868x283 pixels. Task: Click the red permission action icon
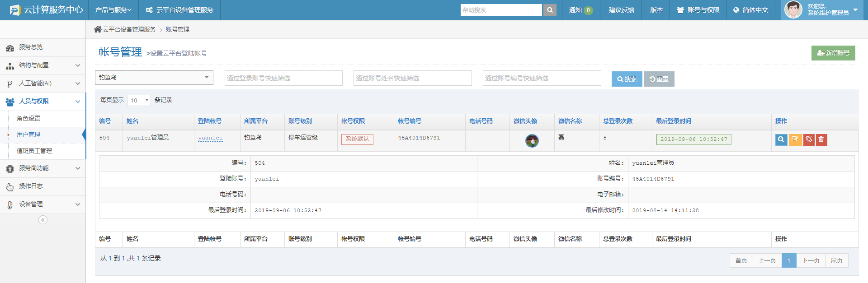[x=809, y=139]
